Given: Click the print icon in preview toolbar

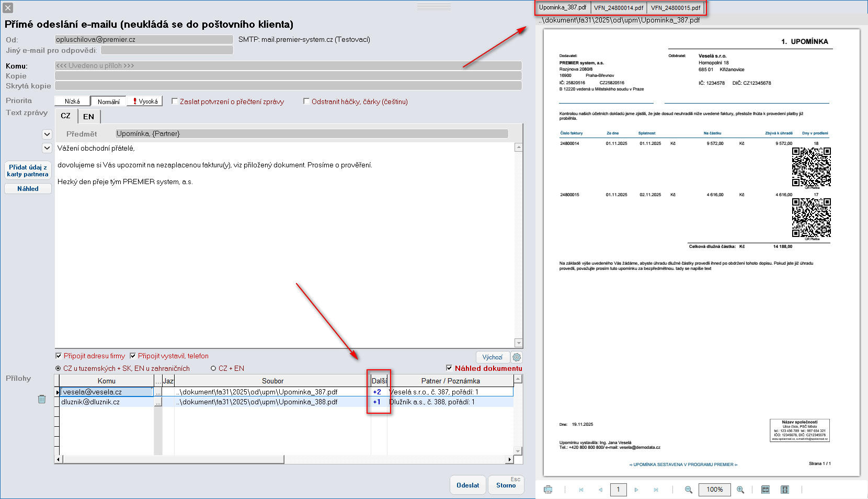Looking at the screenshot, I should click(x=548, y=490).
